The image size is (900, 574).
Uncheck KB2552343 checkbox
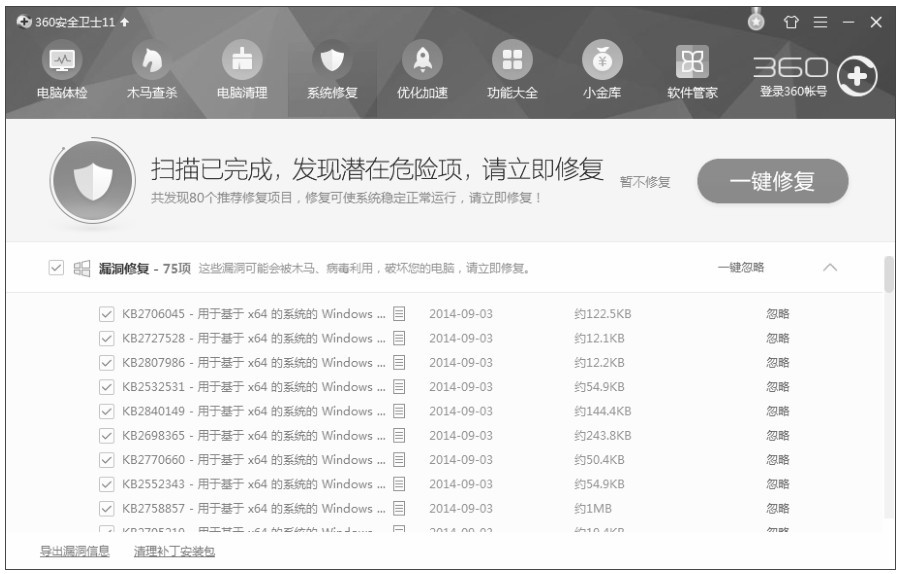pos(106,484)
